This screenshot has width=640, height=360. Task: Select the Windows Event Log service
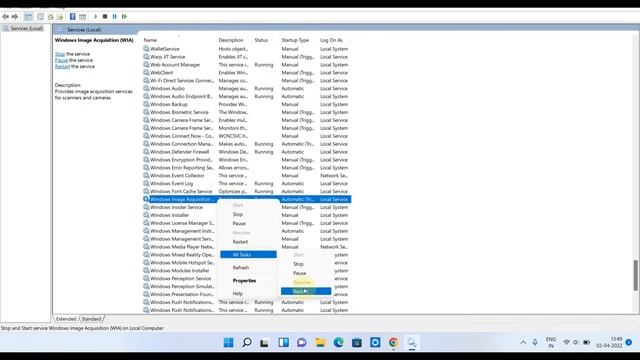[x=247, y=184]
